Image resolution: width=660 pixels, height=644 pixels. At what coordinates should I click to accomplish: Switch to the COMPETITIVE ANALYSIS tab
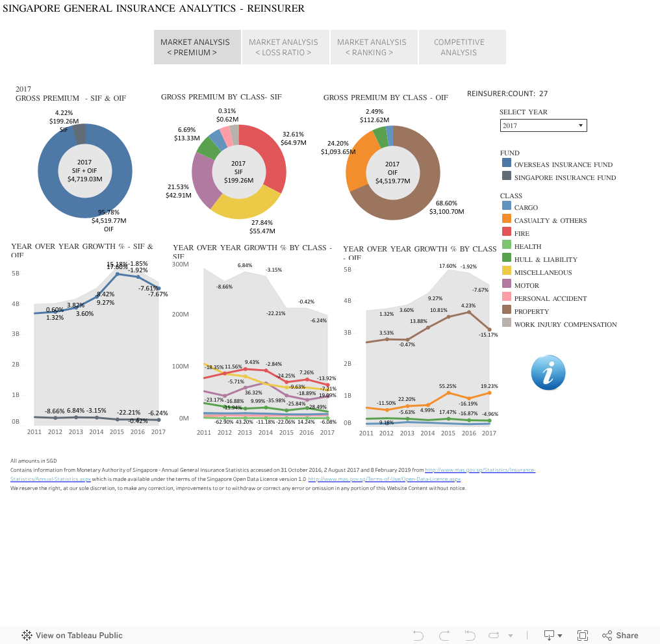462,47
